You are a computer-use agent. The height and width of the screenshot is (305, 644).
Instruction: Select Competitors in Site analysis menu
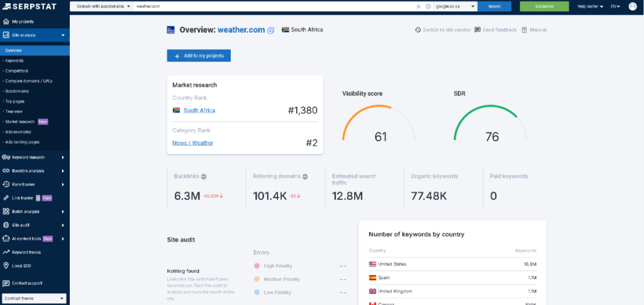[x=16, y=71]
